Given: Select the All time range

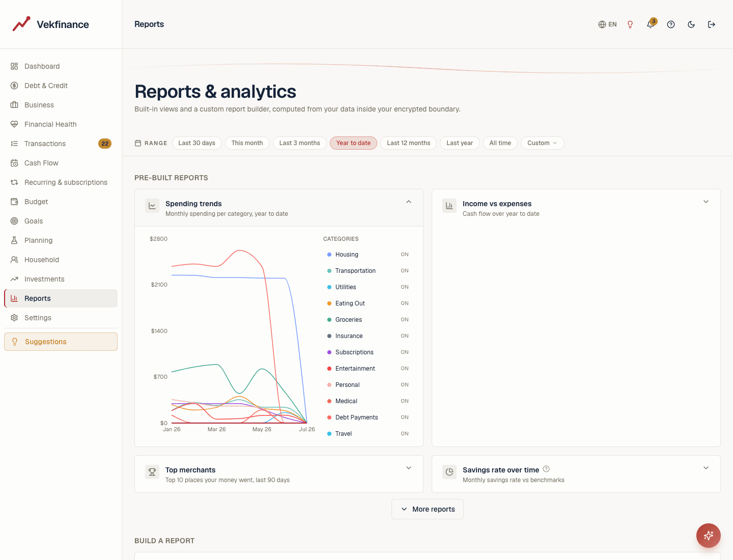Looking at the screenshot, I should tap(500, 143).
